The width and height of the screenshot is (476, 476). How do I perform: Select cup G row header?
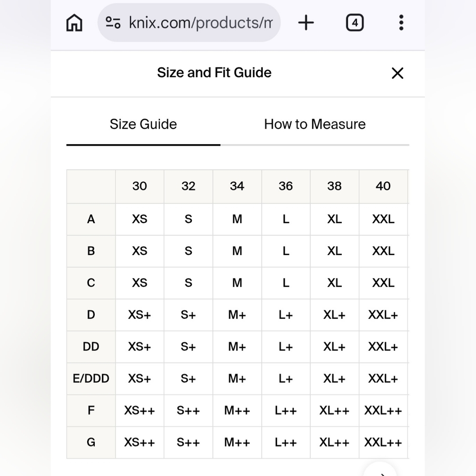[91, 442]
